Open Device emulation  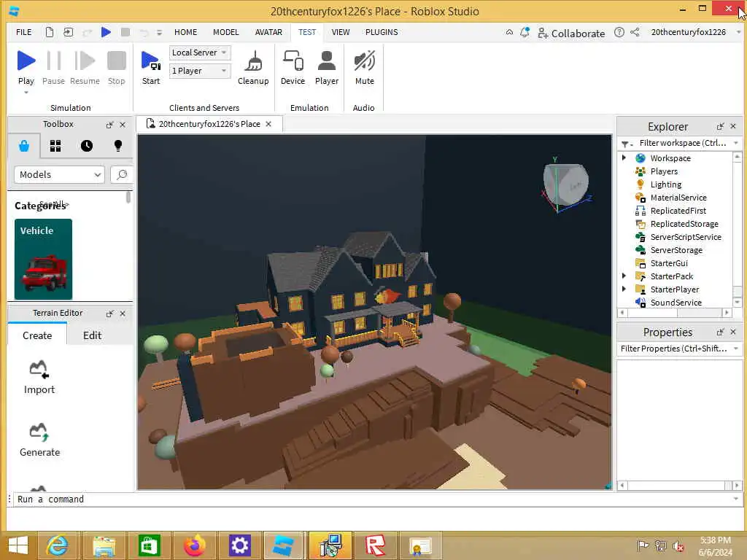293,67
